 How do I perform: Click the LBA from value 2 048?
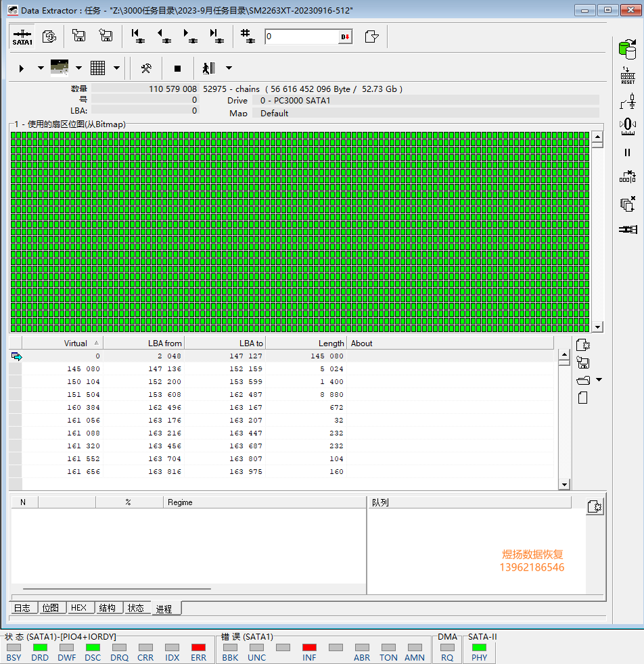point(169,356)
